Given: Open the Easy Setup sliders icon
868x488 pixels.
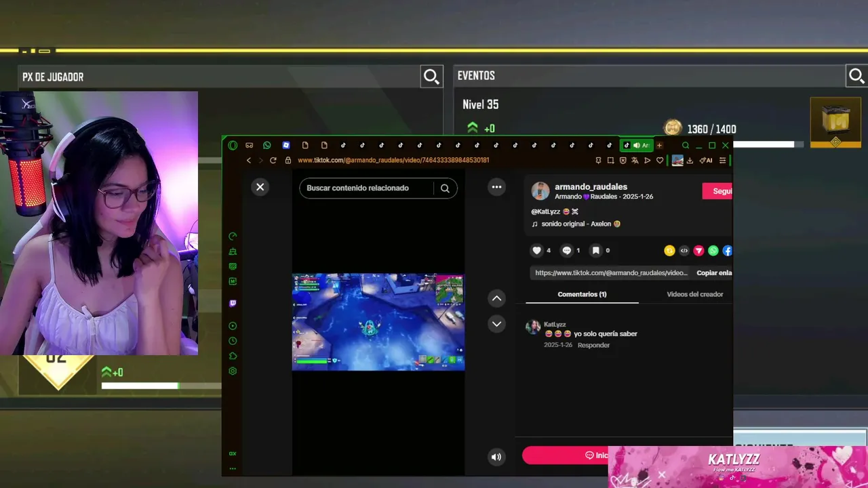Looking at the screenshot, I should 722,161.
